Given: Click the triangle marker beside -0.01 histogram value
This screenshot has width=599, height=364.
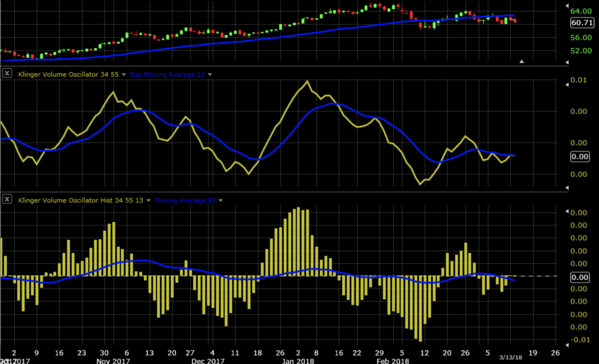Looking at the screenshot, I should click(566, 341).
